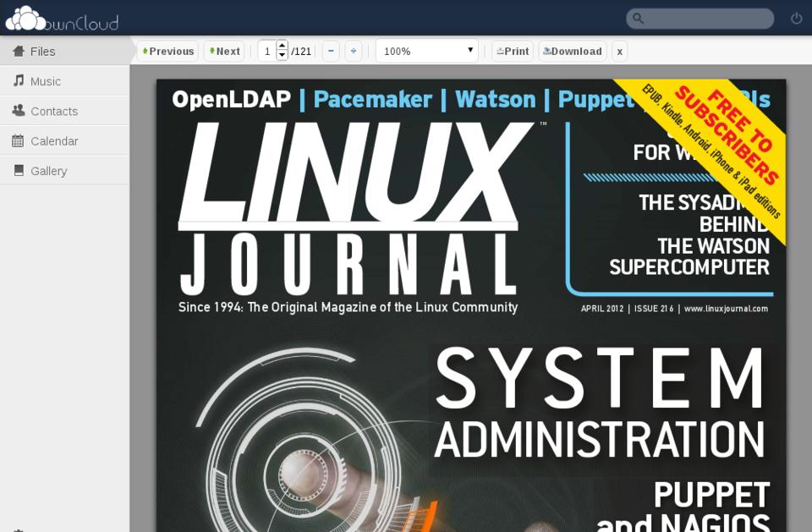
Task: Click the Contacts people icon
Action: [19, 110]
